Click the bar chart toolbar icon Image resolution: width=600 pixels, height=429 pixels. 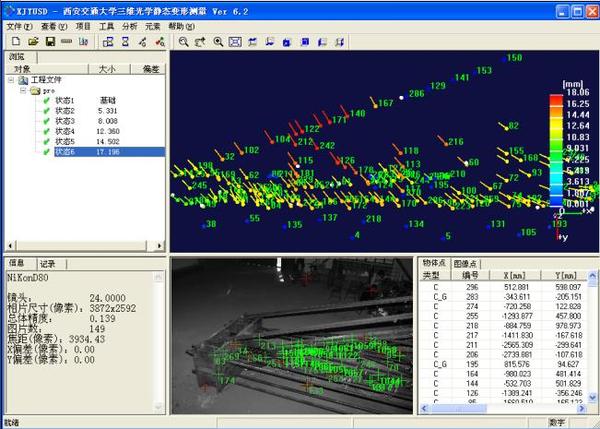(83, 41)
